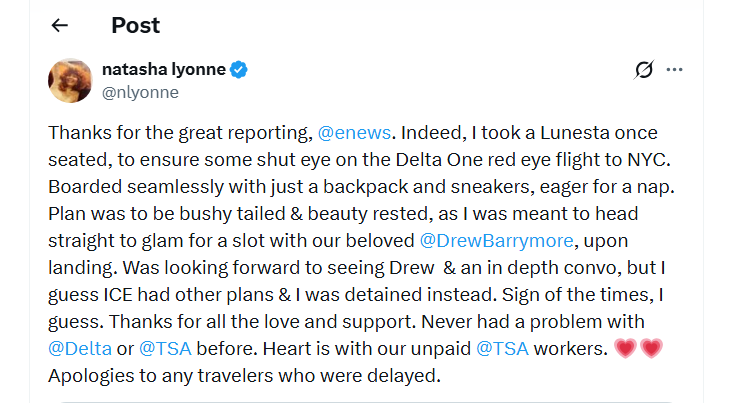Click the 'Post' header title
This screenshot has height=403, width=736.
tap(135, 25)
